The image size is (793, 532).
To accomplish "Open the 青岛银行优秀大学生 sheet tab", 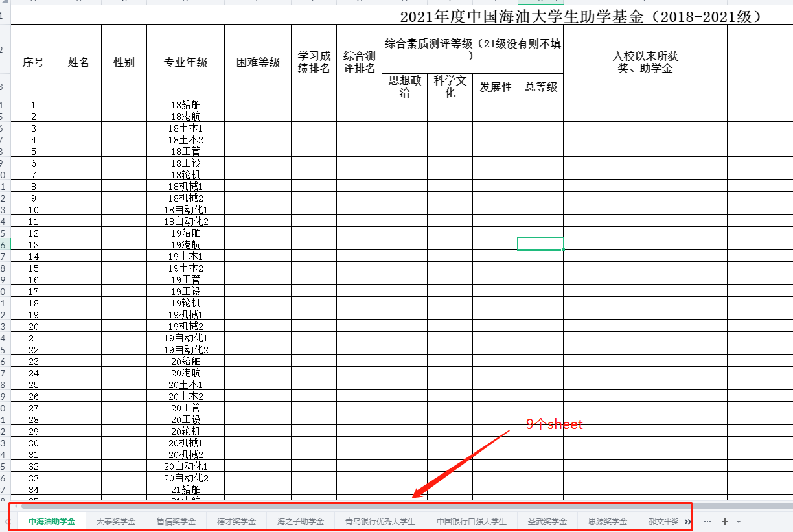I will click(x=380, y=522).
